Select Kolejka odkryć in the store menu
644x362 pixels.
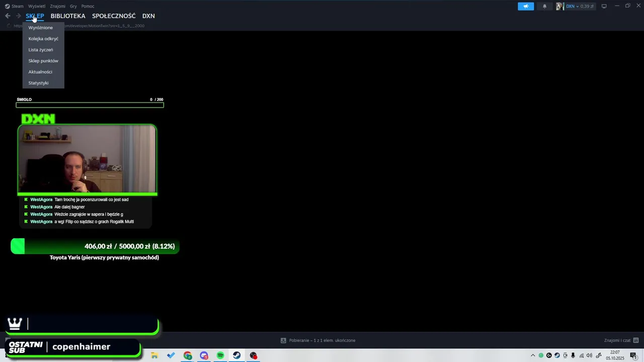click(x=43, y=39)
